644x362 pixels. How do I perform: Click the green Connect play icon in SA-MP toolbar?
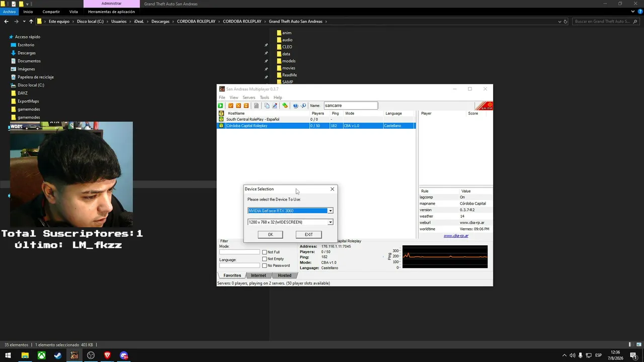tap(220, 106)
